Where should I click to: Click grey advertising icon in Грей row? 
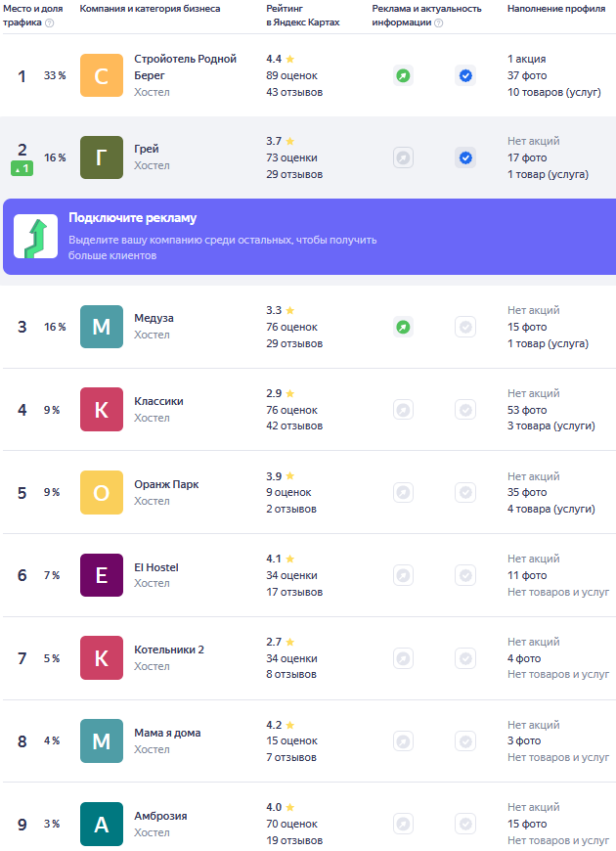click(x=403, y=157)
